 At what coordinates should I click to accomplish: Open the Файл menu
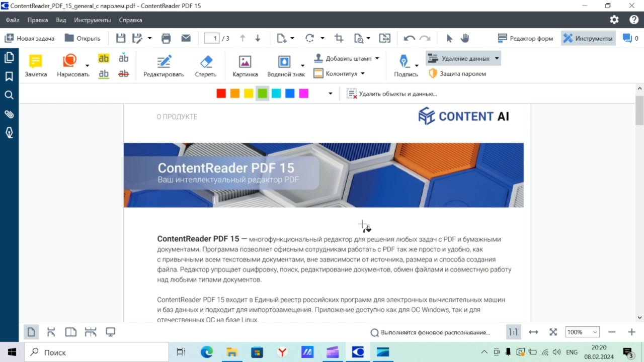coord(12,20)
